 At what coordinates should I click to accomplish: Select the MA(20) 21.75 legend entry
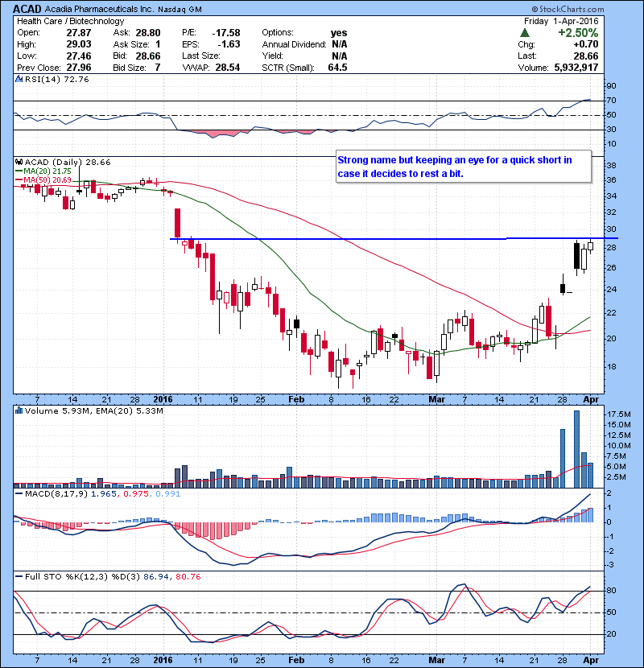(43, 171)
